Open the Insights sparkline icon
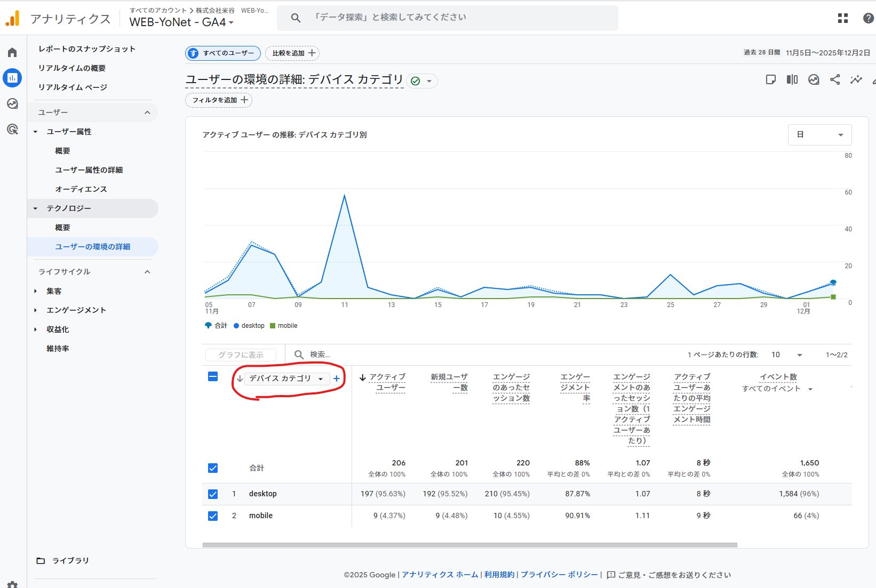The width and height of the screenshot is (876, 588). coord(856,79)
